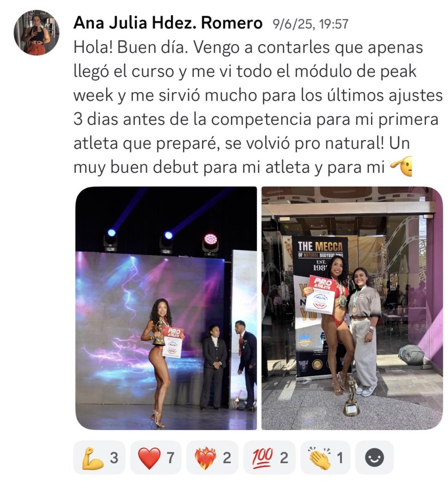Viewport: 448px width, 486px height.
Task: Click the username Ana Julia Hdez. Romero
Action: (168, 23)
